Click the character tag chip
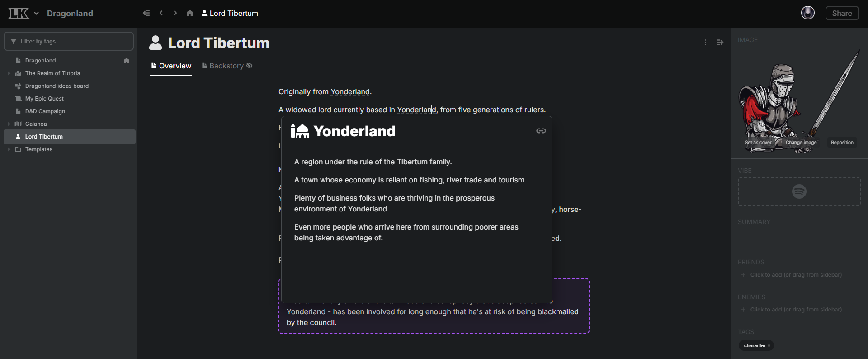 point(756,345)
